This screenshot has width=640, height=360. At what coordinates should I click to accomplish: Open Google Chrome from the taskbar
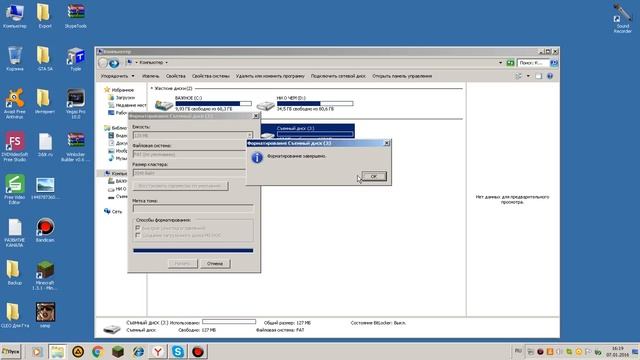click(x=98, y=351)
